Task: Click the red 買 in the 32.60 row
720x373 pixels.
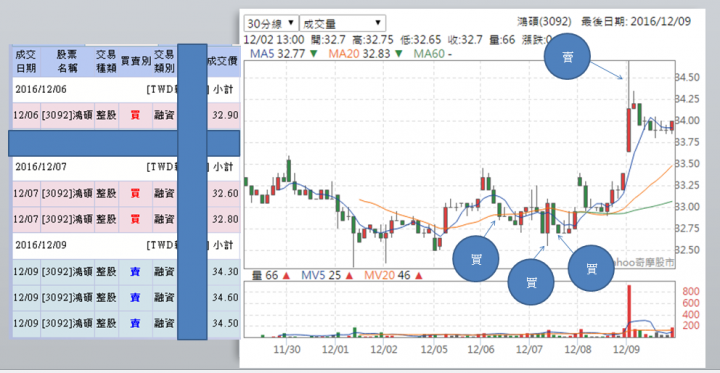Action: pos(135,193)
